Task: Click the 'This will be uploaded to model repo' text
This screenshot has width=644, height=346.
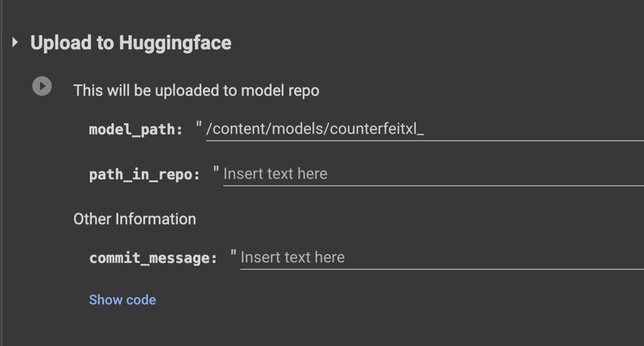Action: pyautogui.click(x=196, y=91)
